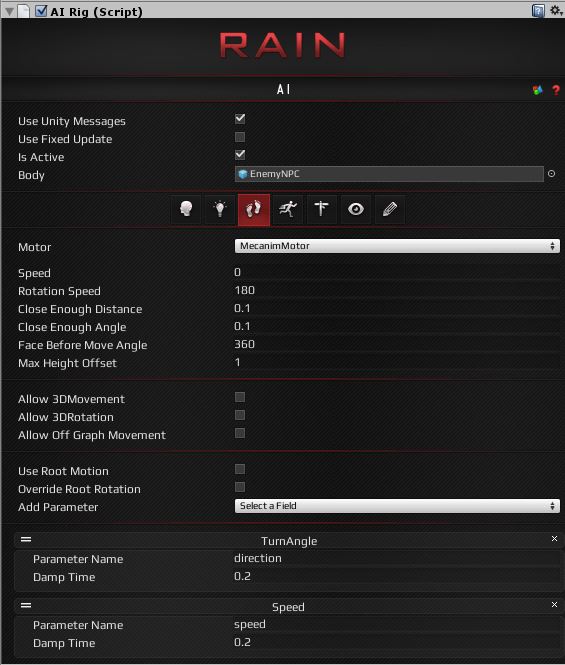565x665 pixels.
Task: Edit Face Before Move Angle value 360
Action: coord(397,344)
